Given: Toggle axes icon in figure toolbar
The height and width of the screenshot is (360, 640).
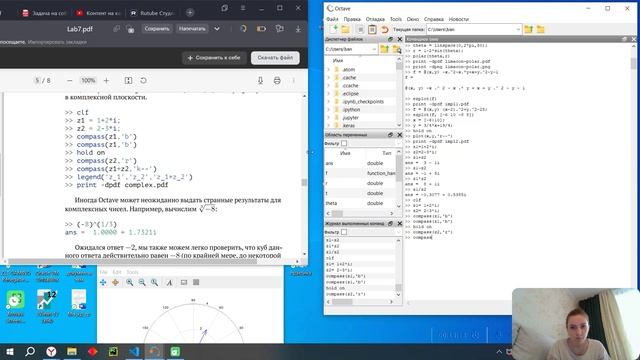Looking at the screenshot, I should click(184, 282).
